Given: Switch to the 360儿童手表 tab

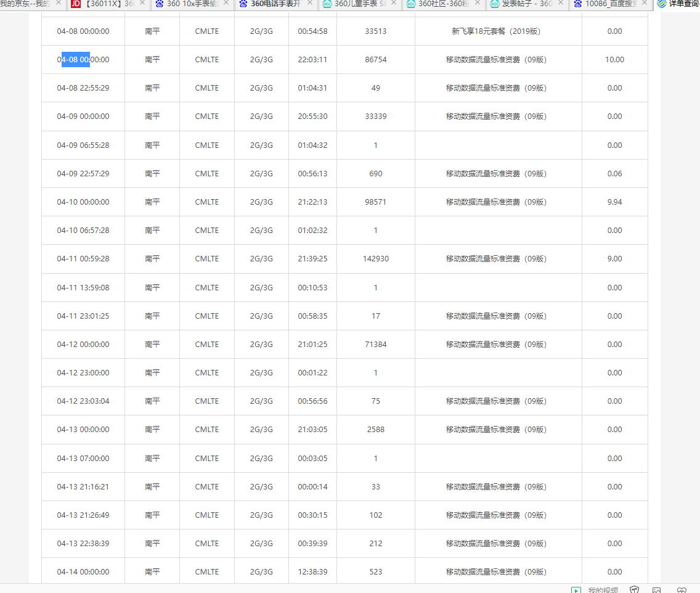Looking at the screenshot, I should (360, 4).
